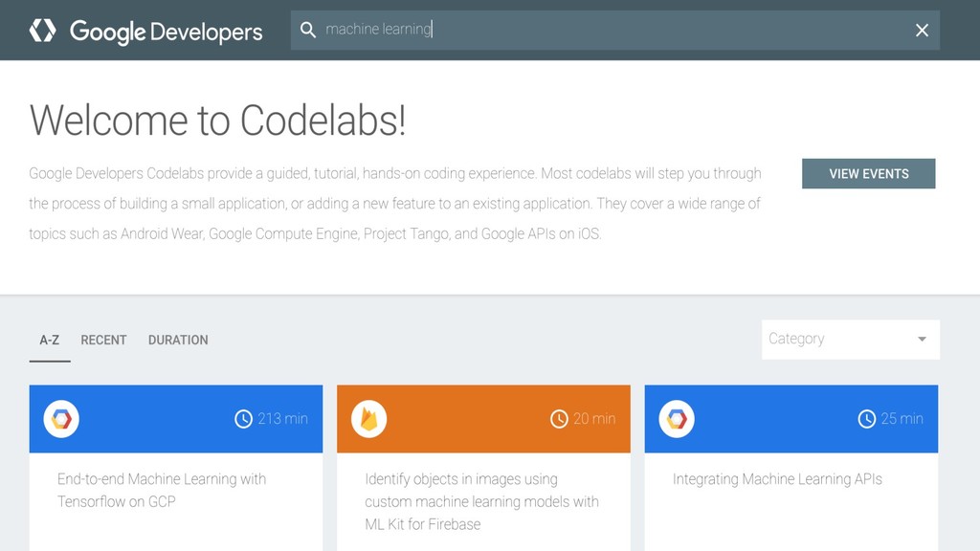Image resolution: width=980 pixels, height=551 pixels.
Task: Select the A-Z sorting tab
Action: point(50,340)
